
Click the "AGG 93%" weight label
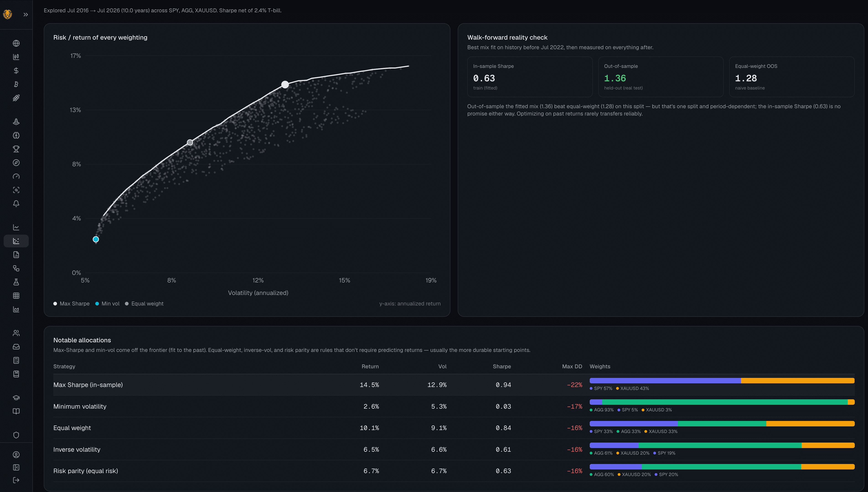pos(602,410)
